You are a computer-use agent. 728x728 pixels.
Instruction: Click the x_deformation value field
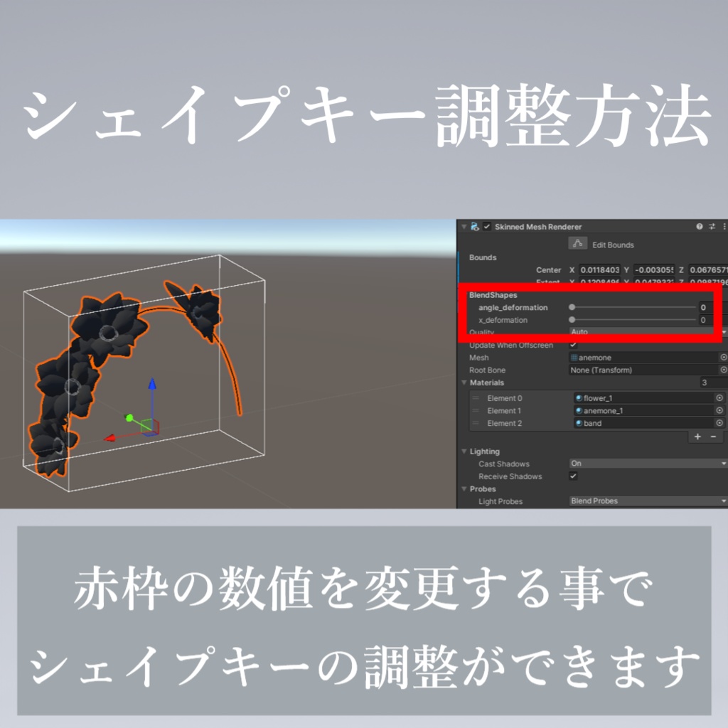(x=703, y=320)
